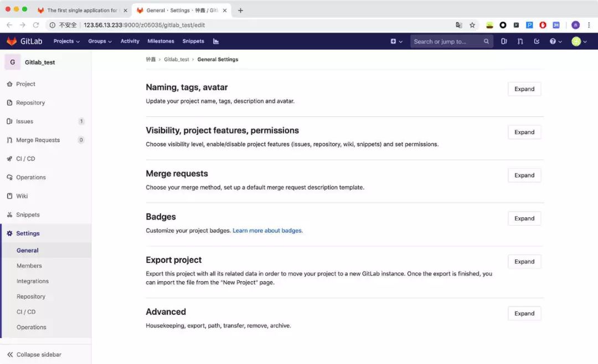Click the Merge Requests count badge 0
Image resolution: width=598 pixels, height=364 pixels.
pos(81,140)
